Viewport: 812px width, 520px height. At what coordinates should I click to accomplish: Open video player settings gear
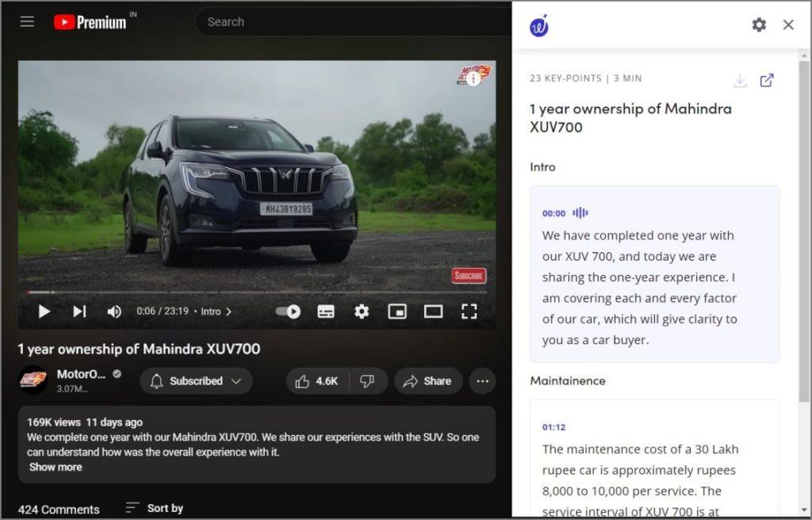click(362, 312)
